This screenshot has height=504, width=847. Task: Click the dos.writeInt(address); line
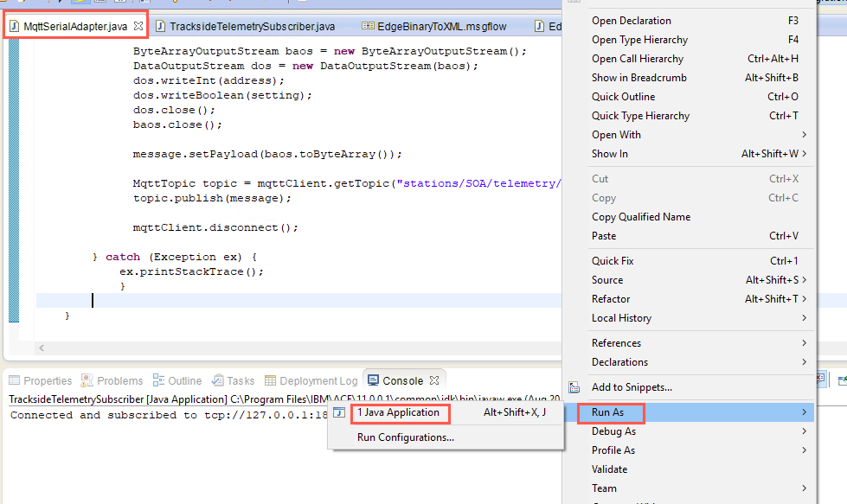point(209,80)
